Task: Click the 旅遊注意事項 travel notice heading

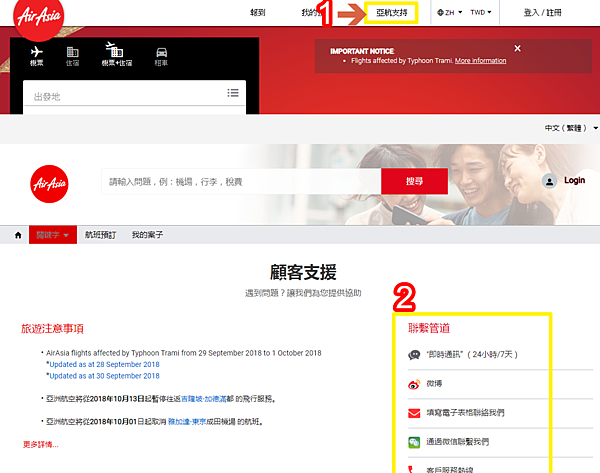Action: pos(52,328)
